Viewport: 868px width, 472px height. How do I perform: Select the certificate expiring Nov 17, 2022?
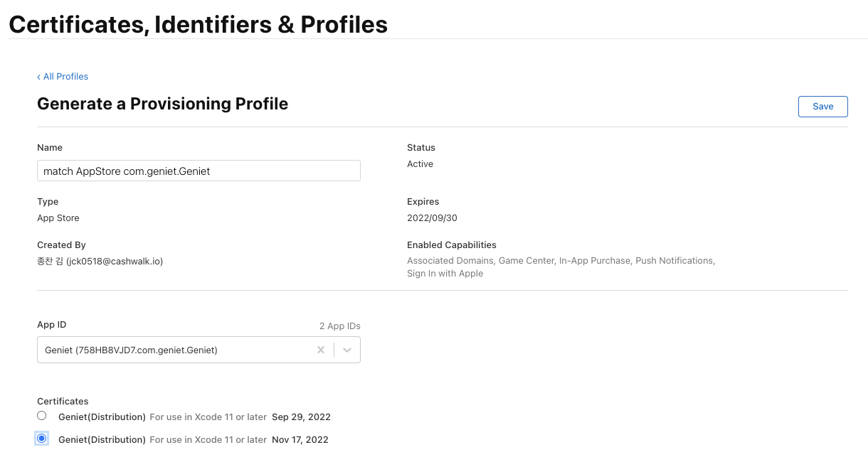42,439
